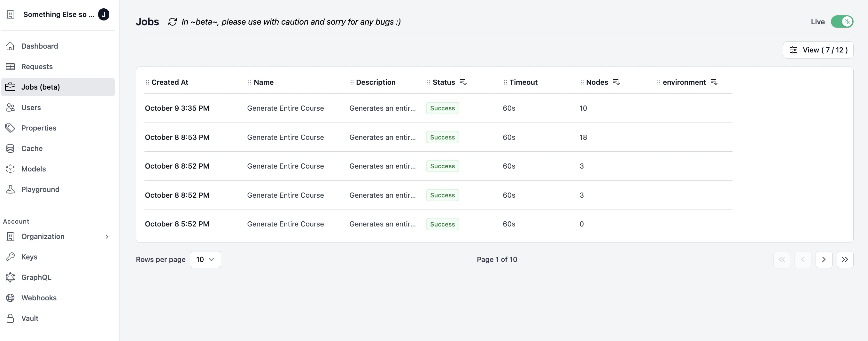Refresh the Jobs list
This screenshot has width=868, height=341.
tap(173, 21)
